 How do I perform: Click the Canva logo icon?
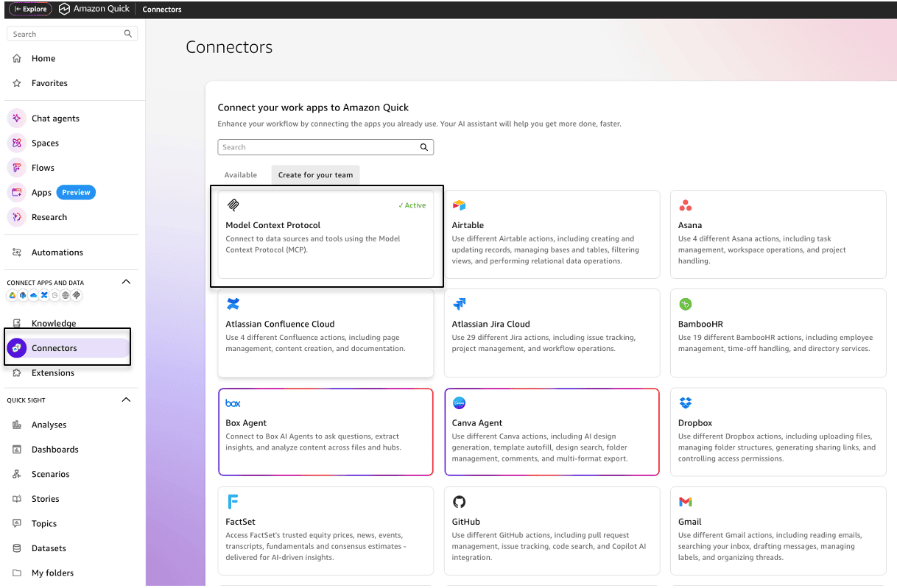coord(460,403)
